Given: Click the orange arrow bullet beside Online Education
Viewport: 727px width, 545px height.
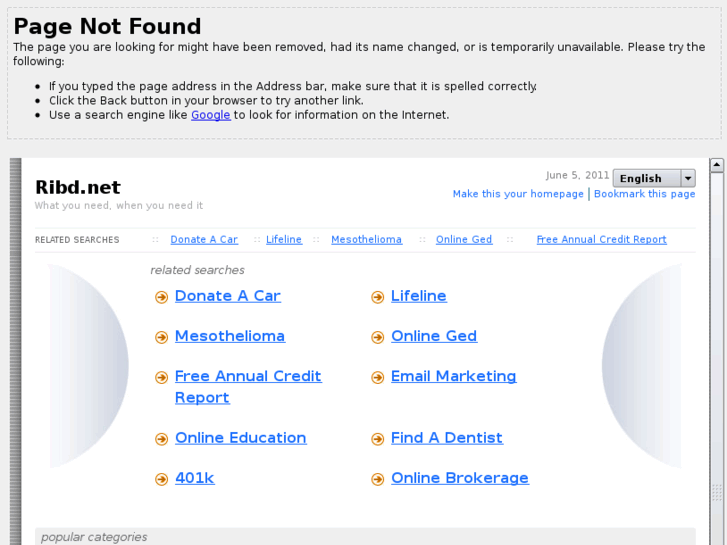Looking at the screenshot, I should (161, 439).
